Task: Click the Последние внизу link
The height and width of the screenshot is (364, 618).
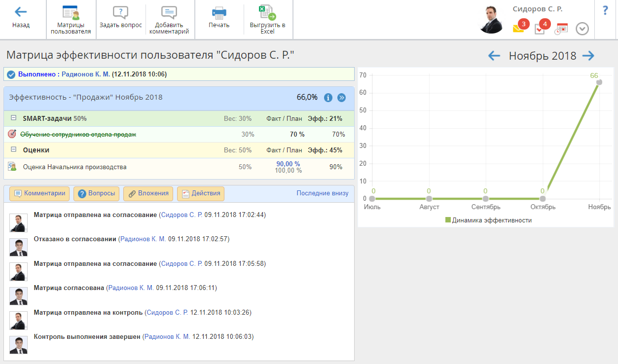Action: (x=322, y=193)
